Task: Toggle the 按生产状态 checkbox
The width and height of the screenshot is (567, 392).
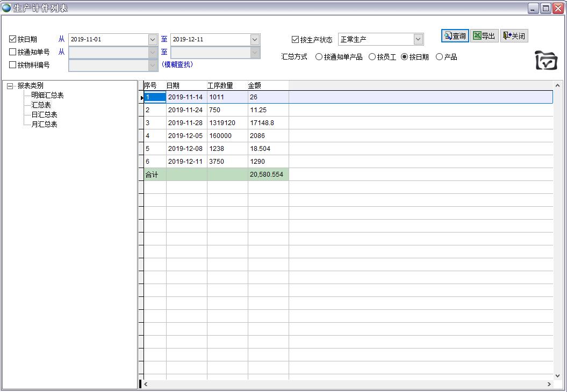Action: [x=295, y=39]
